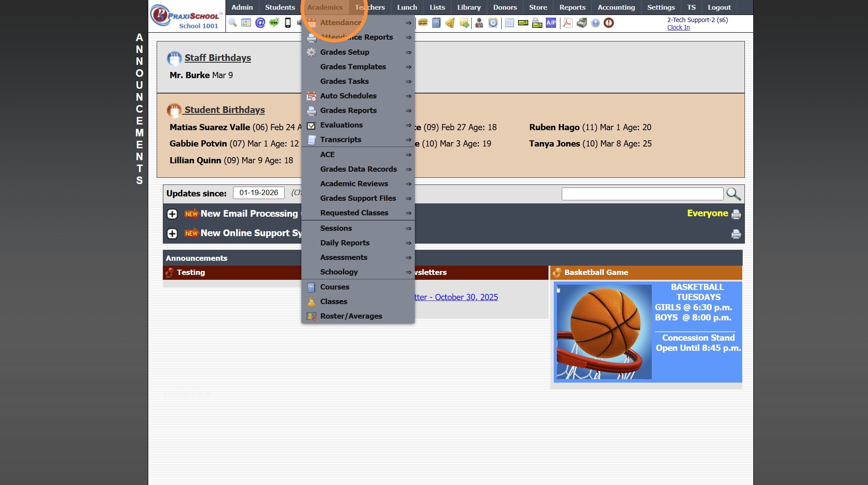This screenshot has height=485, width=868.
Task: Expand the New Email Processing update
Action: click(x=172, y=214)
